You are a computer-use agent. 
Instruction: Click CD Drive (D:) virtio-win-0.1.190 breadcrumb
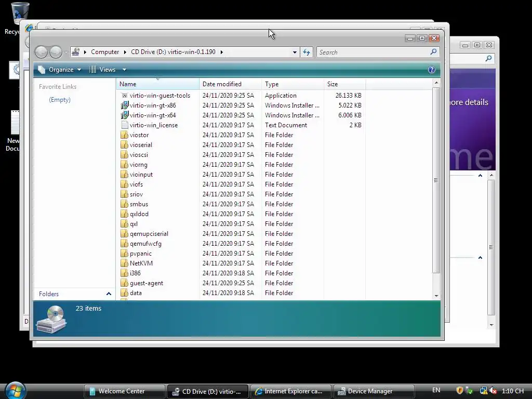point(173,52)
